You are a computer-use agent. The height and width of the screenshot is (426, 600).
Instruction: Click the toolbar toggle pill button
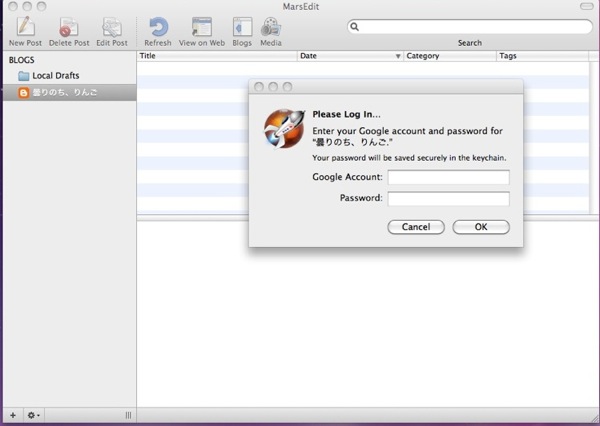586,7
